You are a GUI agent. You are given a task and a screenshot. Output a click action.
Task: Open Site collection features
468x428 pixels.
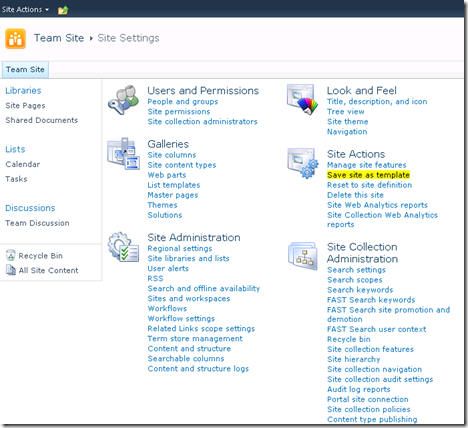(370, 349)
